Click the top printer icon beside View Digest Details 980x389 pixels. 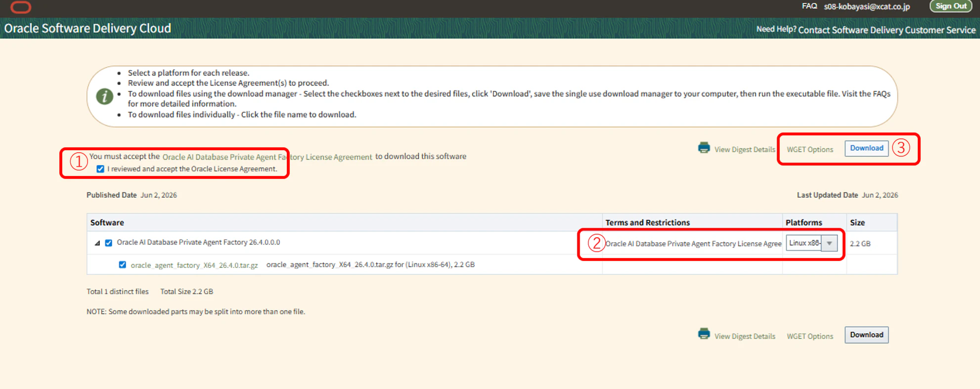[704, 148]
